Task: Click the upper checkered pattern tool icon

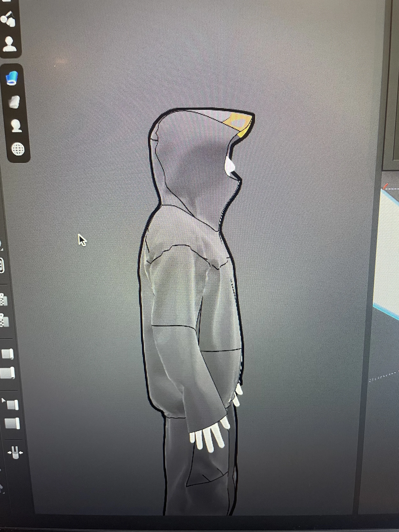Action: [3, 299]
